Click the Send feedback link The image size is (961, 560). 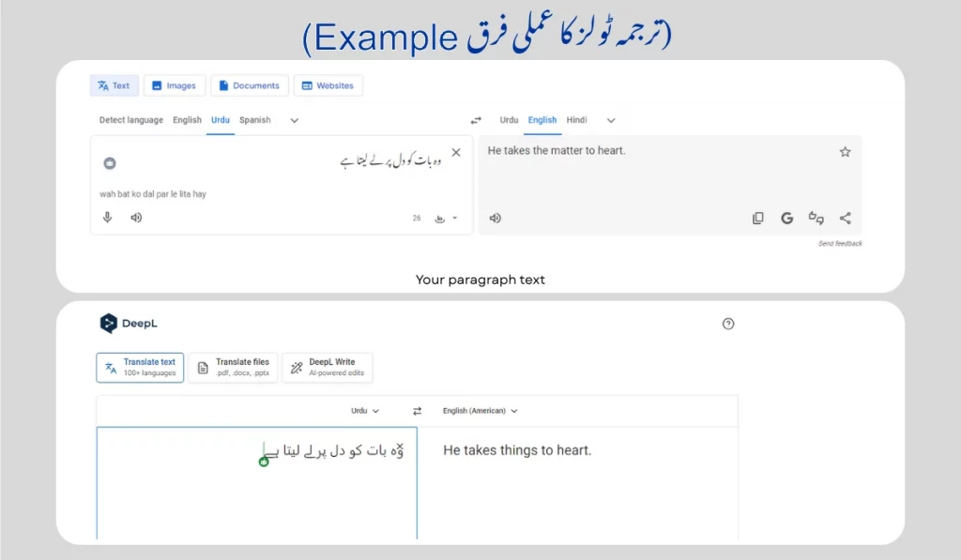[x=839, y=243]
